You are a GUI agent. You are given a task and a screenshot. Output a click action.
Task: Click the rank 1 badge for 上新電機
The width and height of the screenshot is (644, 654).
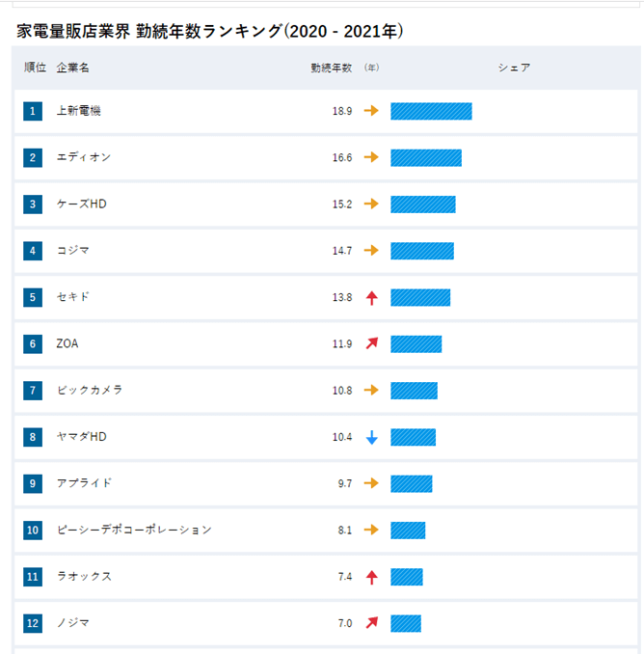tap(33, 111)
